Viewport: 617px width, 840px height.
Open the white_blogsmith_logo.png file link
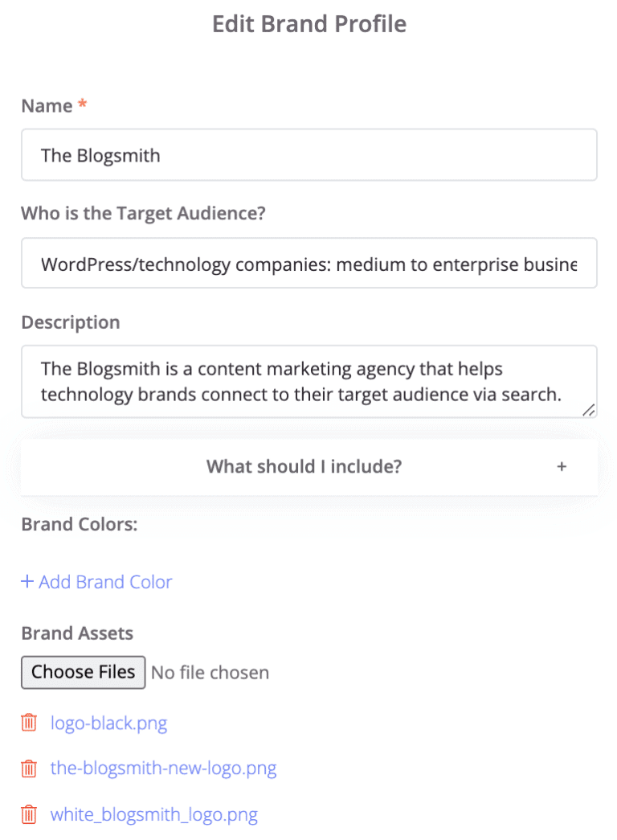(154, 814)
